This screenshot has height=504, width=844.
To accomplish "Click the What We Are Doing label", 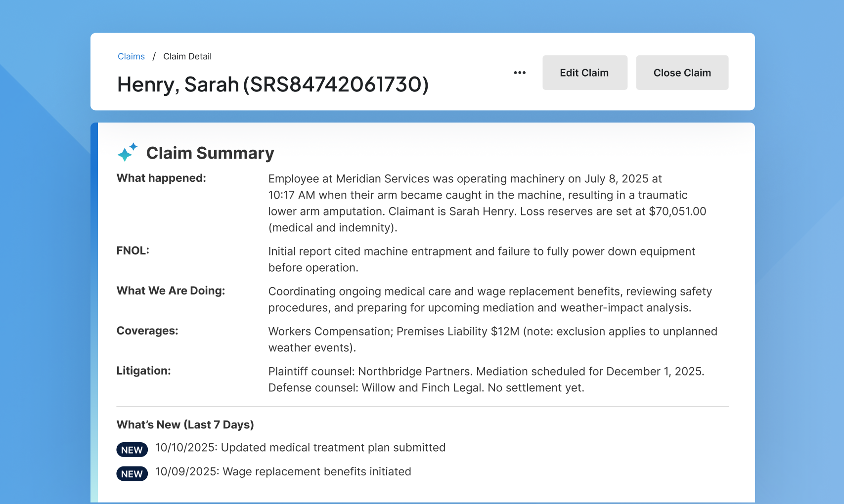I will [171, 291].
